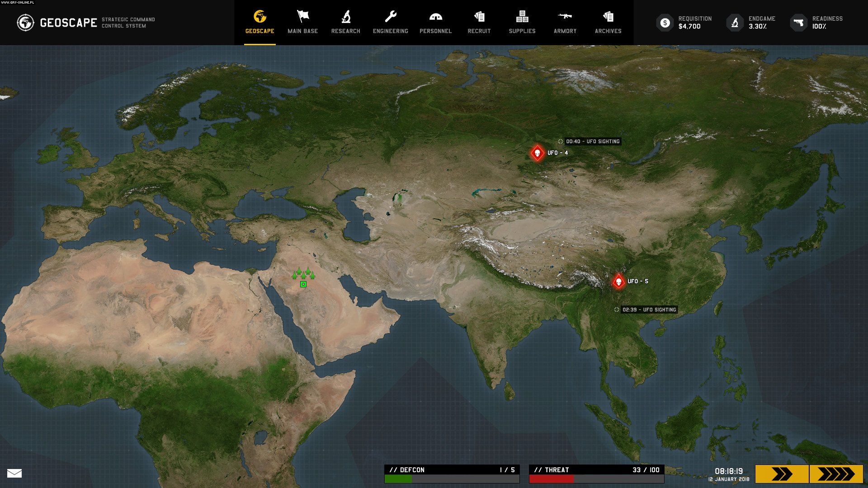Select the UFO-5 marker over China

point(619,280)
